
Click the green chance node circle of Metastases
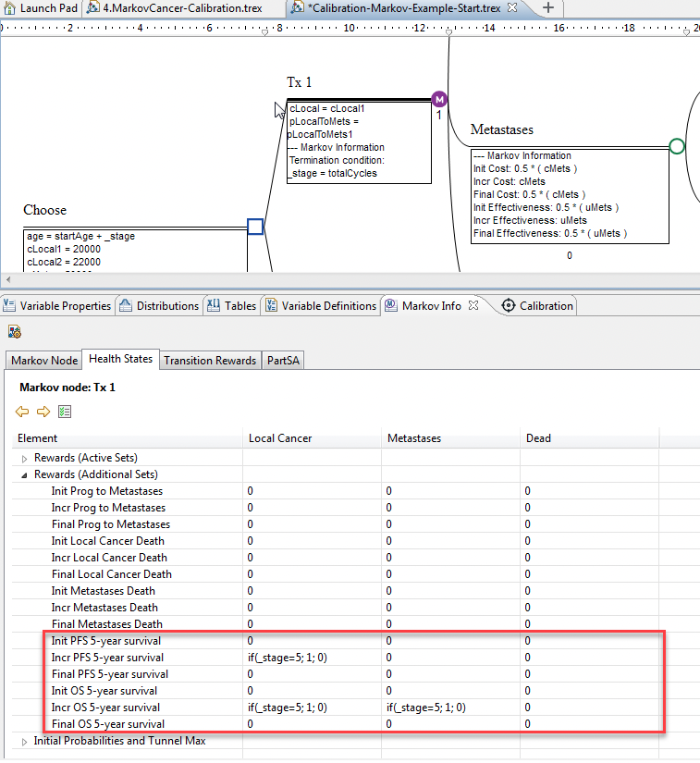pos(677,146)
